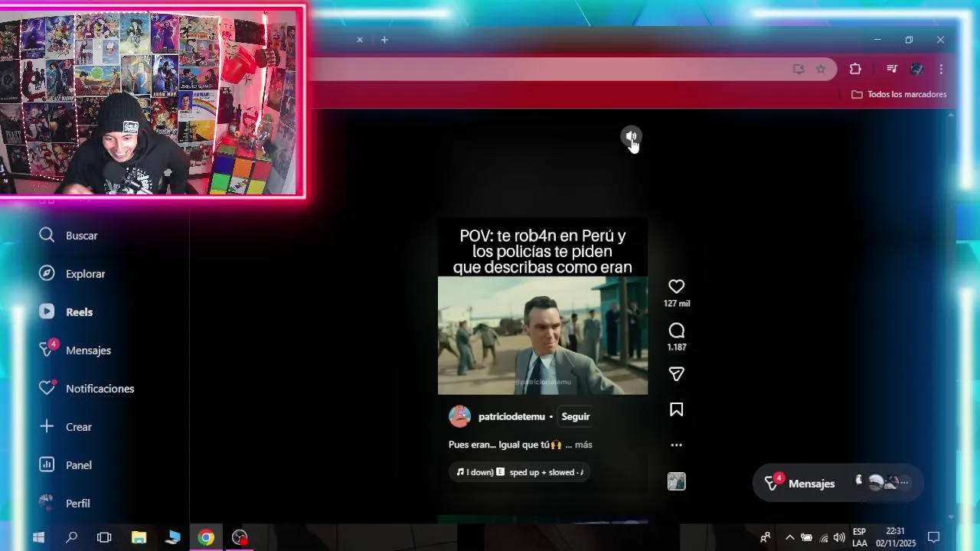Open the Chrome profile avatar

point(916,69)
